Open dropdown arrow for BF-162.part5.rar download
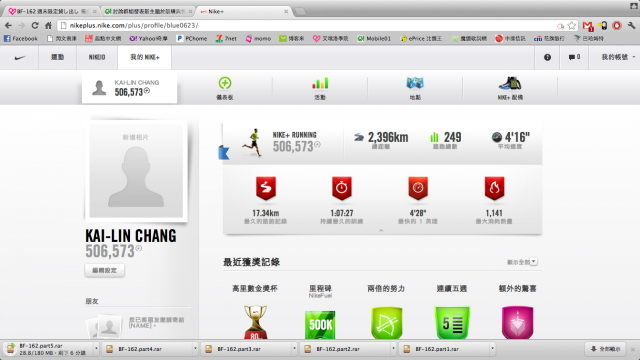Screen dimensions: 640x360 pos(96,349)
